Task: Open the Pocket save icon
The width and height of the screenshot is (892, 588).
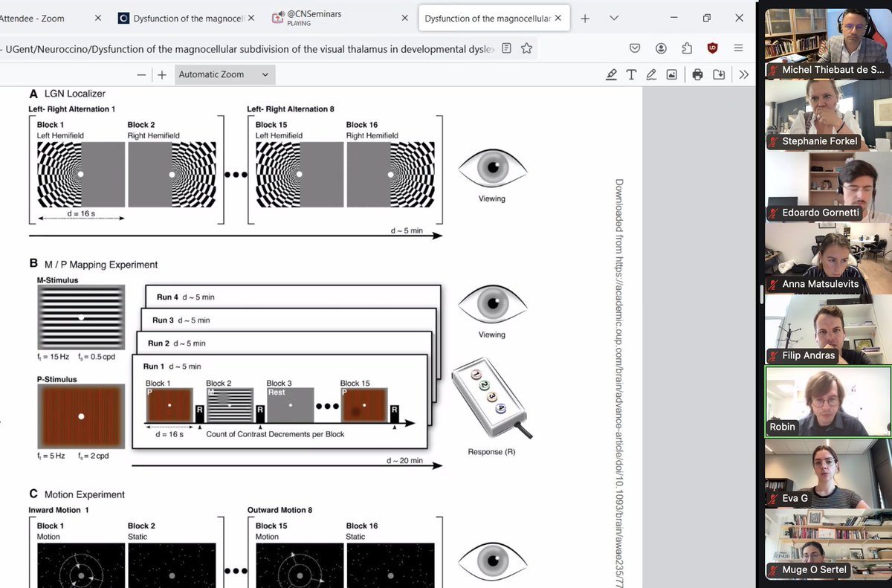Action: tap(635, 48)
